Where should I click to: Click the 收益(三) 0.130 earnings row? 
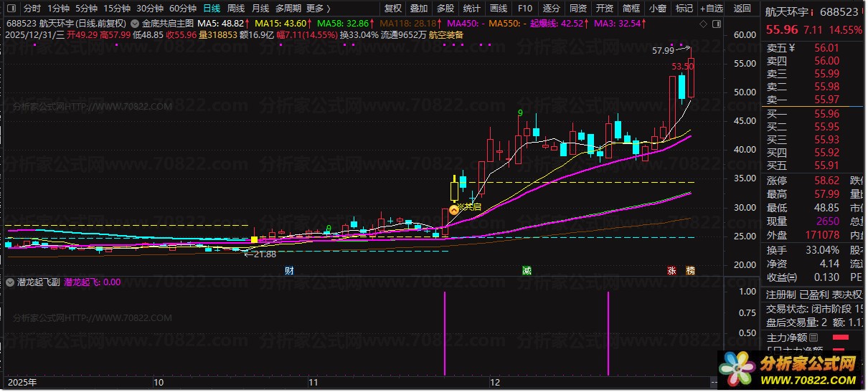tap(803, 277)
